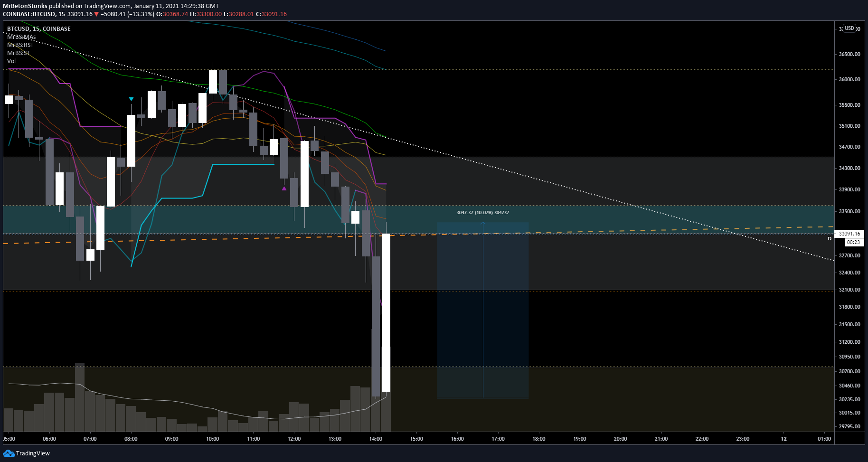868x462 pixels.
Task: Click the purple up-triangle signal marker
Action: pyautogui.click(x=284, y=189)
